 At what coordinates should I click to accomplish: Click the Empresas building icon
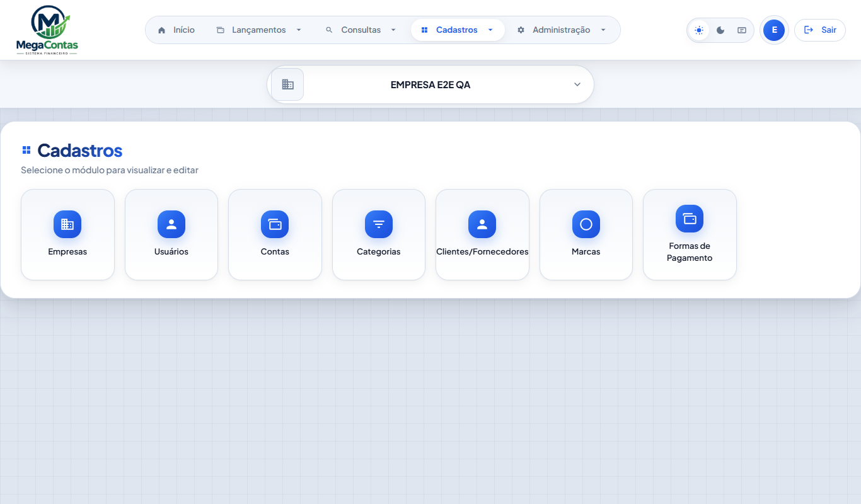coord(67,224)
